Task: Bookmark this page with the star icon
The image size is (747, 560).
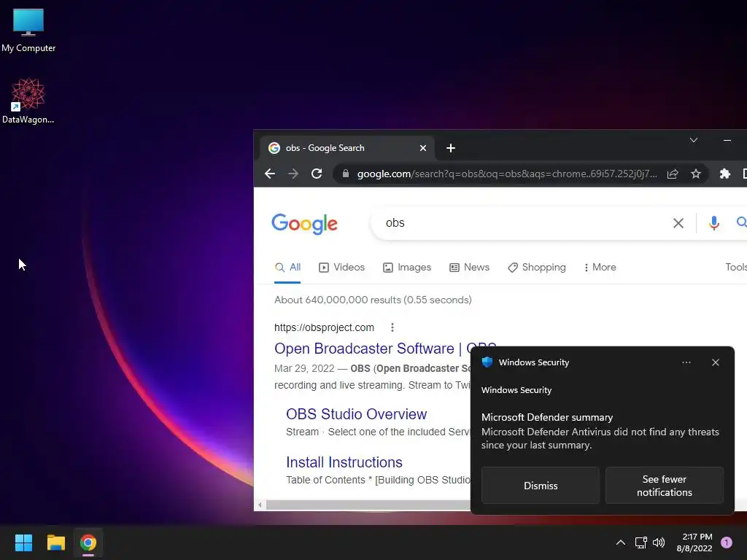Action: tap(695, 174)
